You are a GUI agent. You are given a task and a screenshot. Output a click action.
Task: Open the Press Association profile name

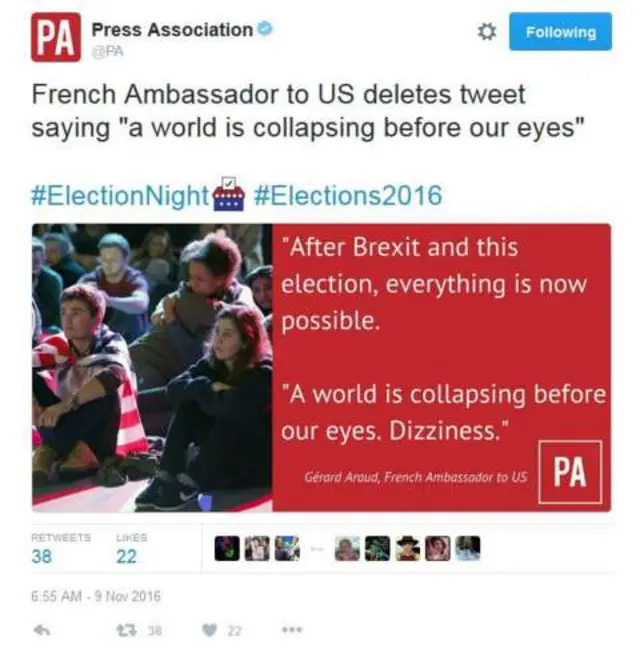[172, 30]
